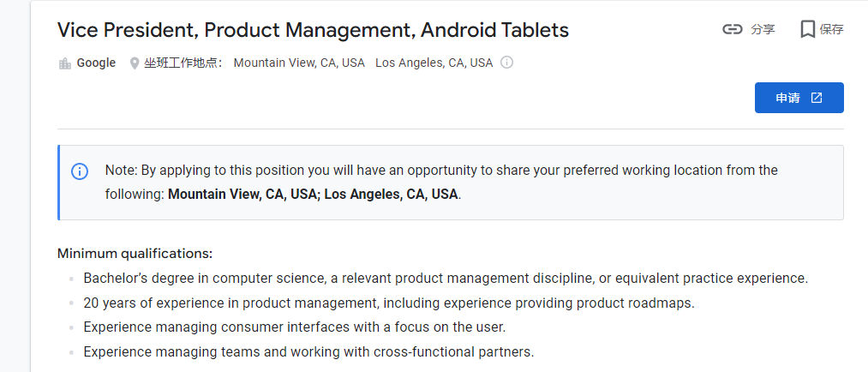868x372 pixels.
Task: Select Mountain View, CA, USA in header locations
Action: point(299,63)
